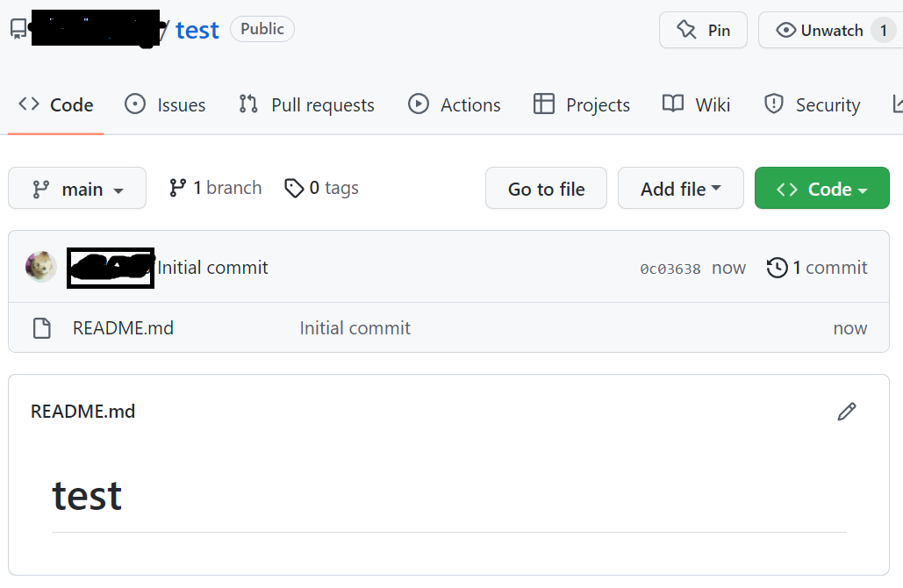Click the repository book icon beside the name
This screenshot has height=588, width=903.
18,29
